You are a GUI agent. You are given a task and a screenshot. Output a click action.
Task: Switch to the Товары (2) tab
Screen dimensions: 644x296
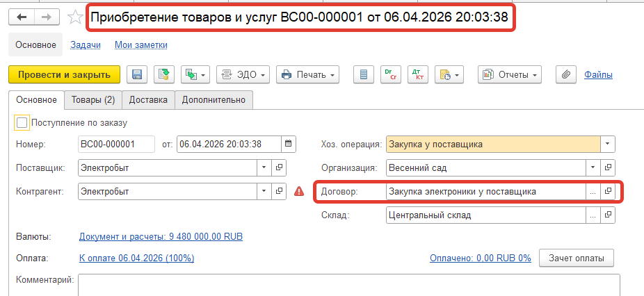pos(92,100)
